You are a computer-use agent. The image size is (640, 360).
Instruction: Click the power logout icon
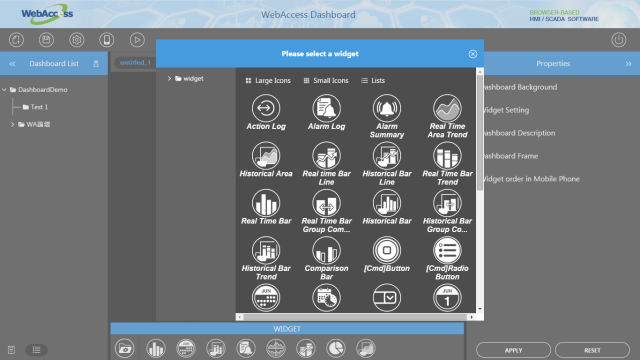tap(619, 40)
